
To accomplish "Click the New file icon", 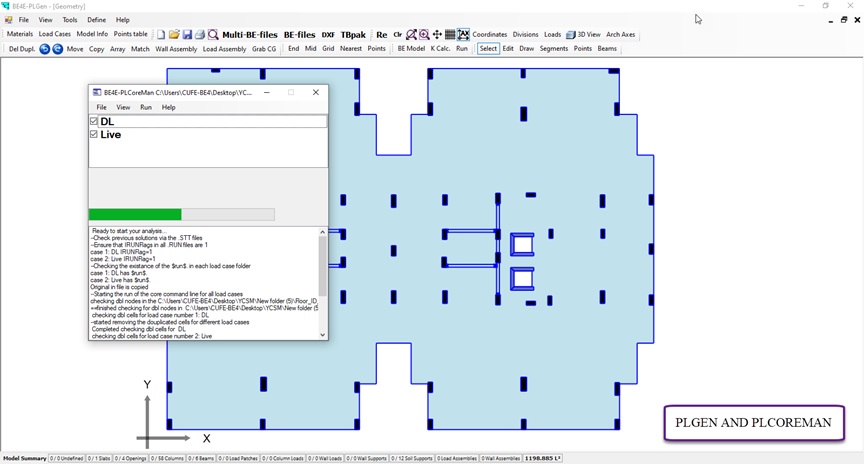I will [161, 35].
